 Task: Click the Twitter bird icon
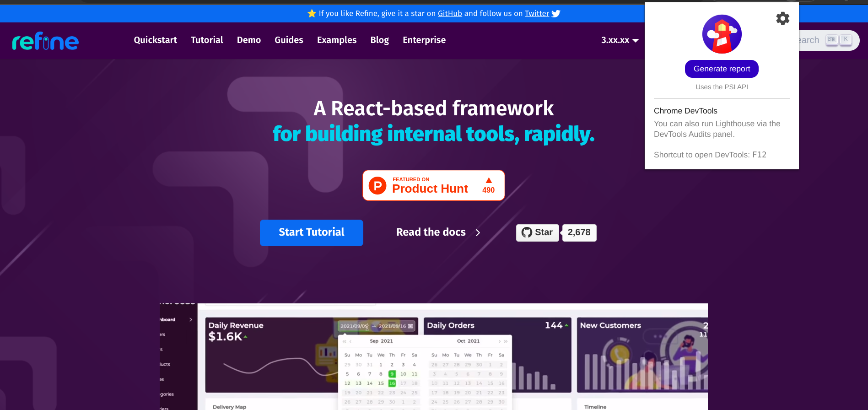point(556,14)
